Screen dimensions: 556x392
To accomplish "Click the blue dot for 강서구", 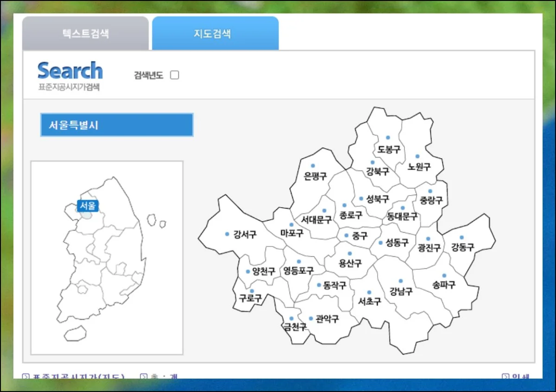I will (x=227, y=234).
